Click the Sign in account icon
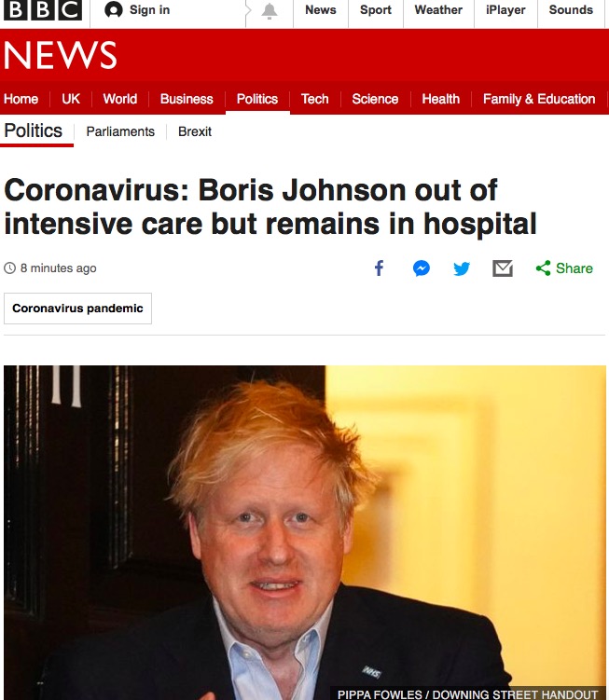 point(114,10)
